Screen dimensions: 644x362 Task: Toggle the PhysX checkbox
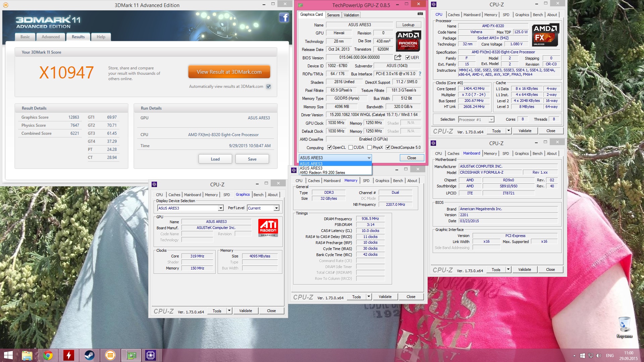369,147
